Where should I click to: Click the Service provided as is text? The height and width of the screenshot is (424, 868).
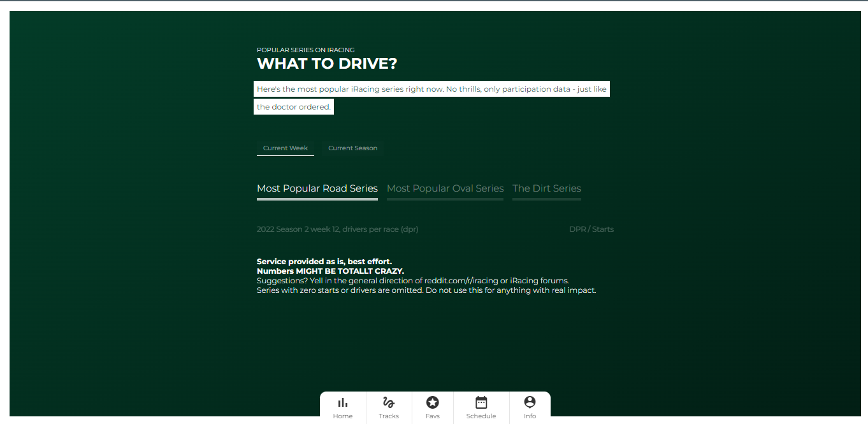tap(324, 262)
